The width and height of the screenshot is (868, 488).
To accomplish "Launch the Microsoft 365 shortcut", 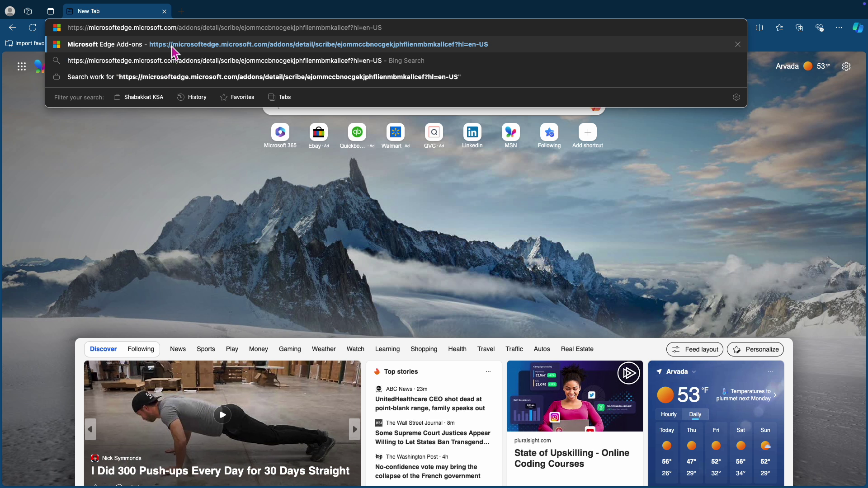I will click(280, 132).
